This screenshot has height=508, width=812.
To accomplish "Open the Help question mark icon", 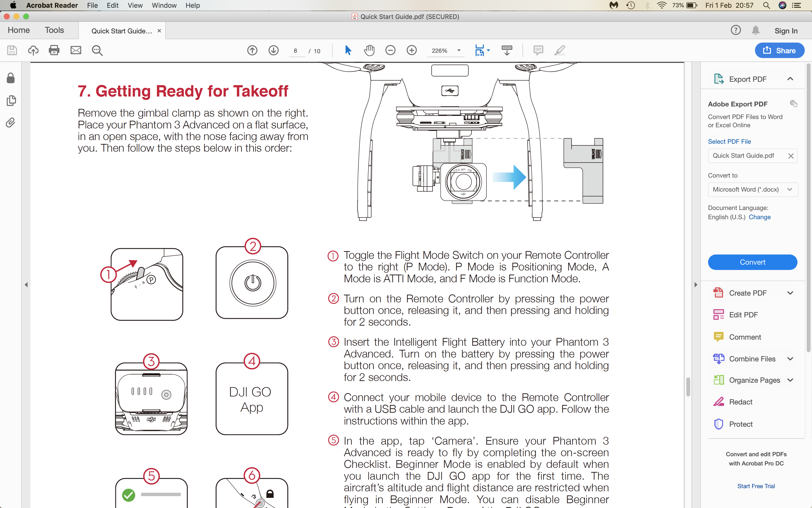I will click(735, 30).
